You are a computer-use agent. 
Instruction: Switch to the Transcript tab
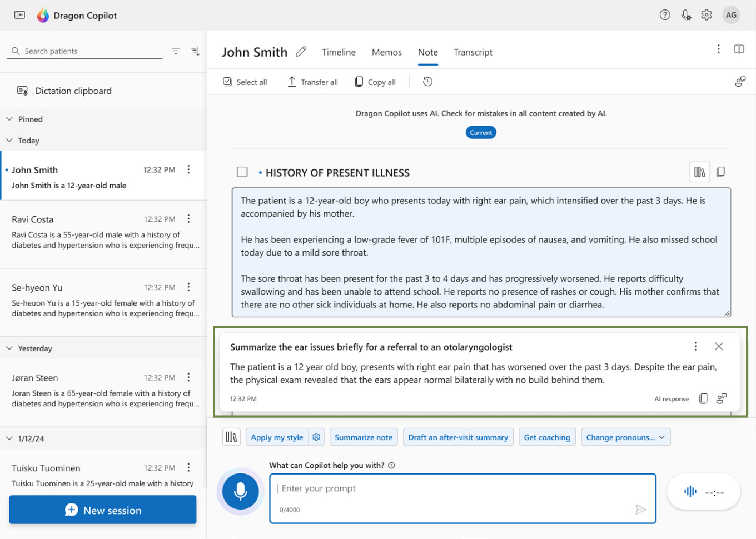473,52
